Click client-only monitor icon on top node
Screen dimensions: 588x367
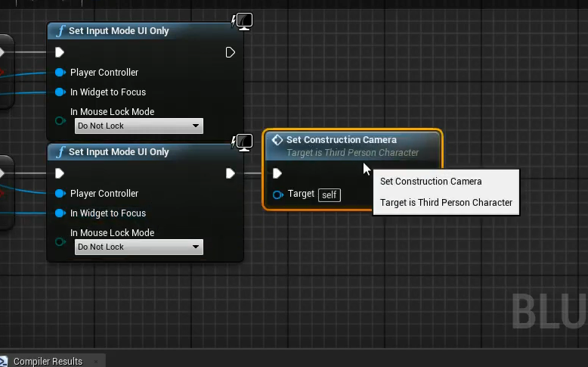[243, 21]
